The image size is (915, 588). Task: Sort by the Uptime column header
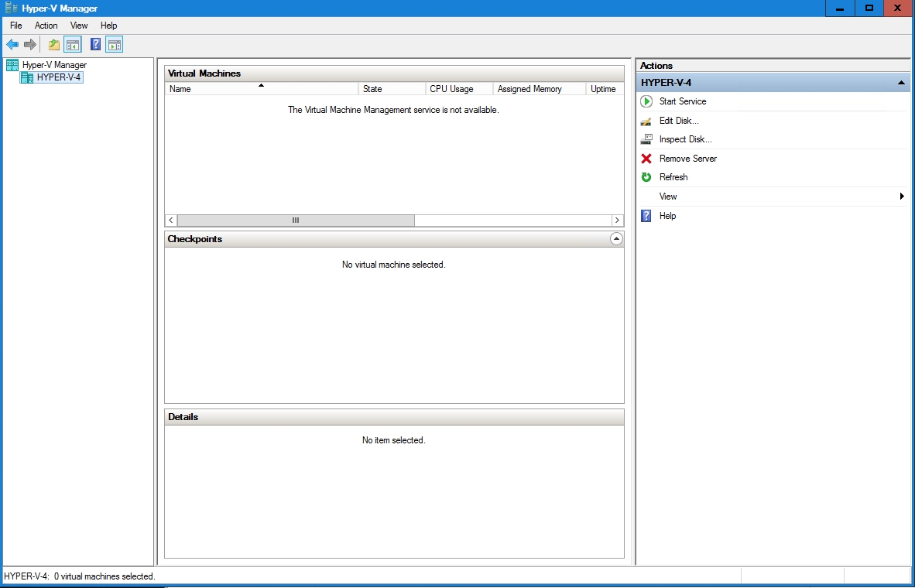(x=605, y=89)
